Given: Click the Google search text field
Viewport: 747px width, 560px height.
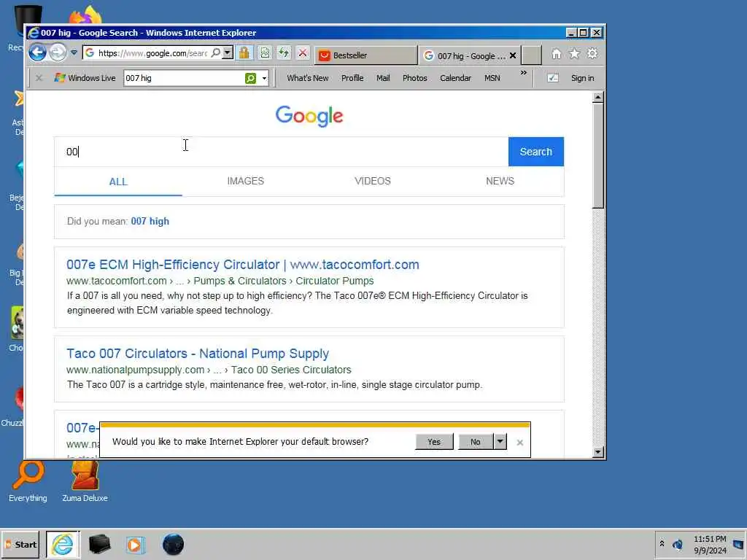Looking at the screenshot, I should point(281,152).
